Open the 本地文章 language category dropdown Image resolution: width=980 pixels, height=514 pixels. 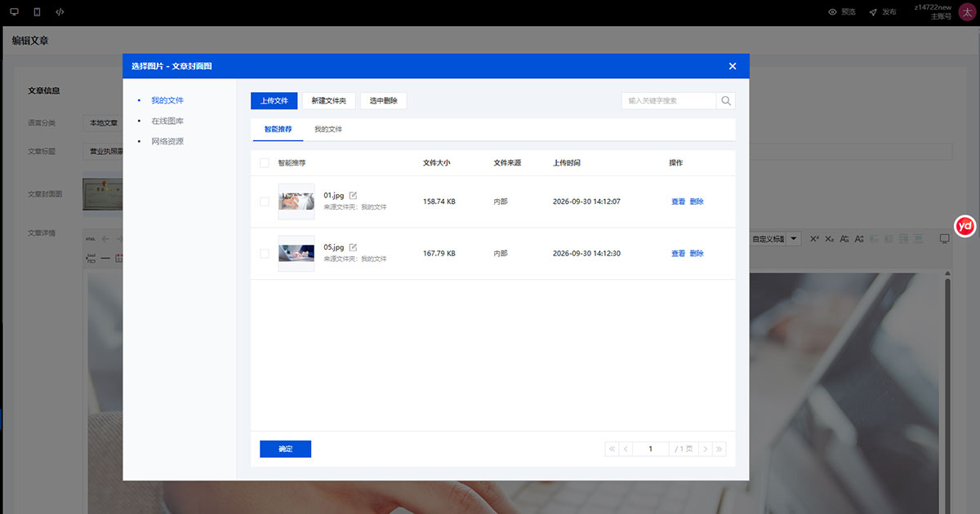coord(103,123)
